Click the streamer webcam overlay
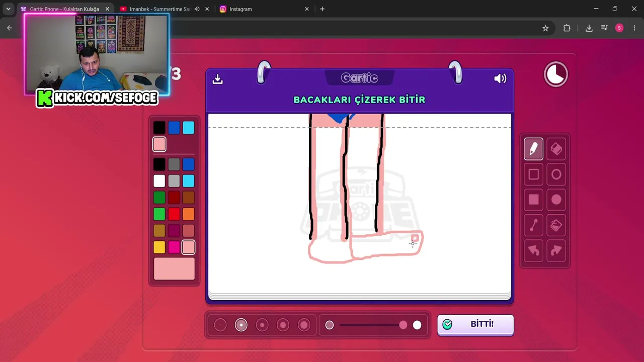Viewport: 644px width, 362px height. pyautogui.click(x=97, y=54)
